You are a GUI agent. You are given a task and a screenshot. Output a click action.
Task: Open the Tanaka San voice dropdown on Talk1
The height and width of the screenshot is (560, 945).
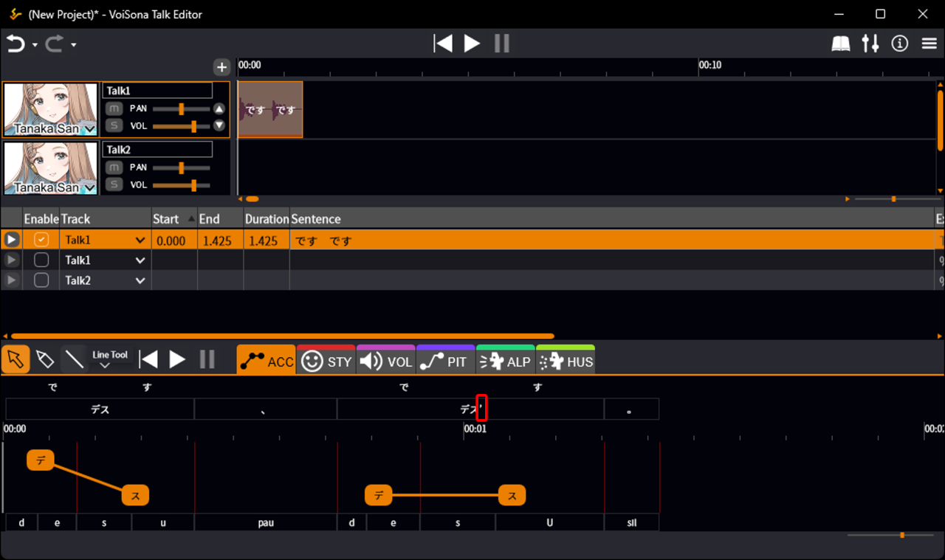click(x=89, y=130)
